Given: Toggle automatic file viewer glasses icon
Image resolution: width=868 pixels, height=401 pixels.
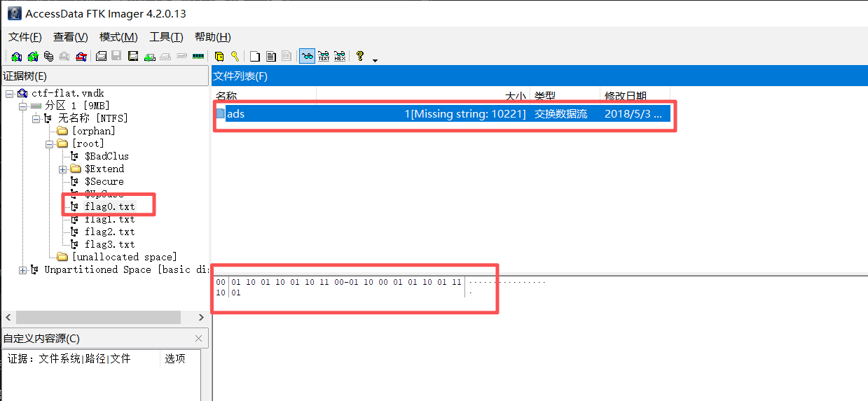Looking at the screenshot, I should [307, 57].
